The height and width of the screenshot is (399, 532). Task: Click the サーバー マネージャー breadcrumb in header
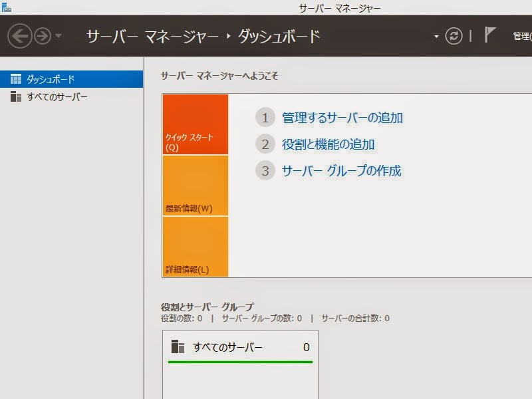pos(153,36)
